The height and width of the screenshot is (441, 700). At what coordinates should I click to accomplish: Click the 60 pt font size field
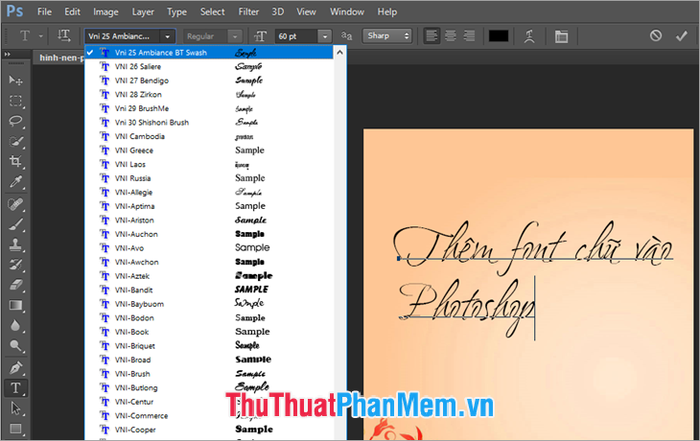[297, 36]
